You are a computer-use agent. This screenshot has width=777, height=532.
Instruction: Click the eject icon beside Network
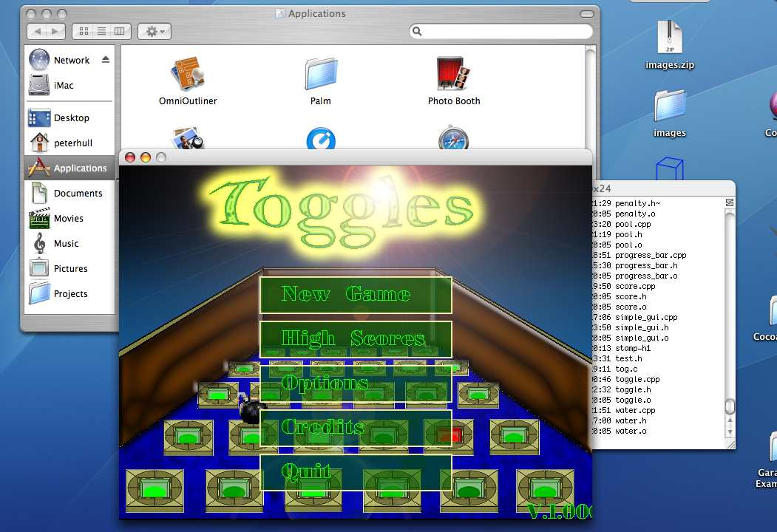click(x=106, y=60)
